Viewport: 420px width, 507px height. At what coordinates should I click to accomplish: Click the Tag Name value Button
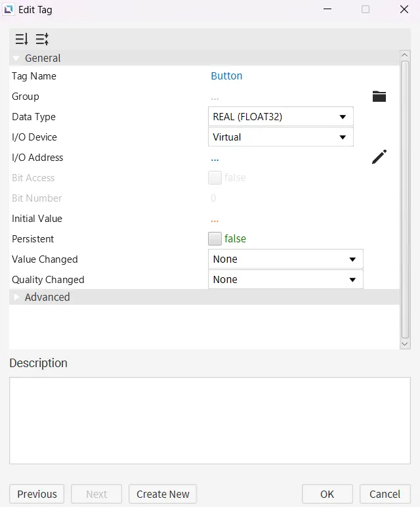[x=226, y=76]
